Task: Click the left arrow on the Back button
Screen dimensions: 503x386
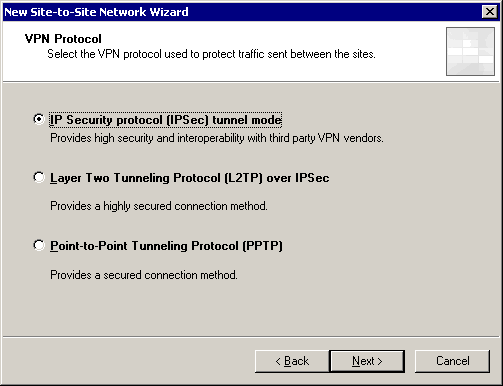Action: click(278, 361)
